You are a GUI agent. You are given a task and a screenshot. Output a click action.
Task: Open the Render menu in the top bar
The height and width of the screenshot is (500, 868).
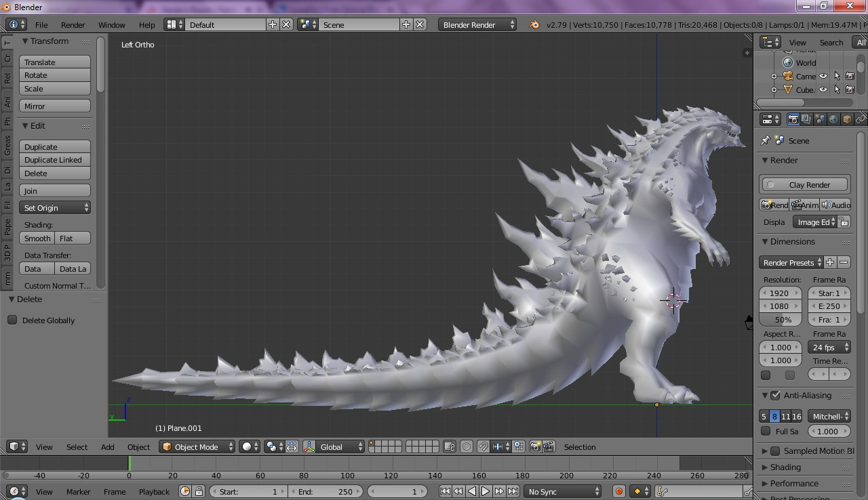73,24
